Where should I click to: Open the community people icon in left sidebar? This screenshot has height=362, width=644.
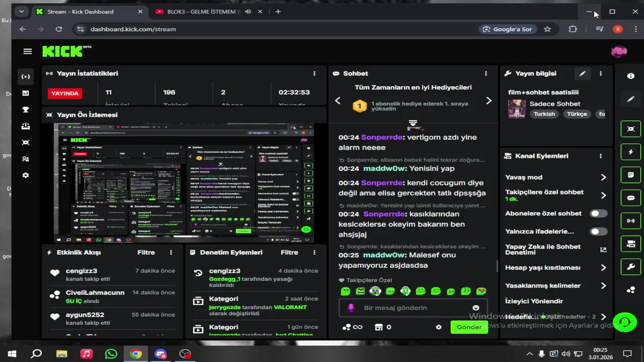[25, 159]
